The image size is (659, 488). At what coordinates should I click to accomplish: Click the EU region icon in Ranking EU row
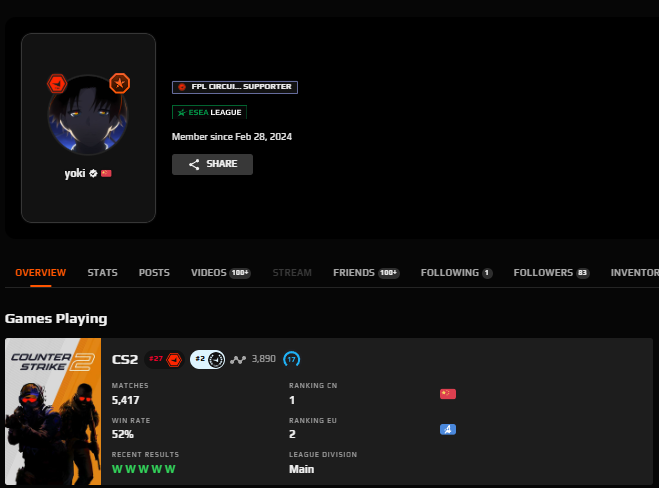[448, 429]
